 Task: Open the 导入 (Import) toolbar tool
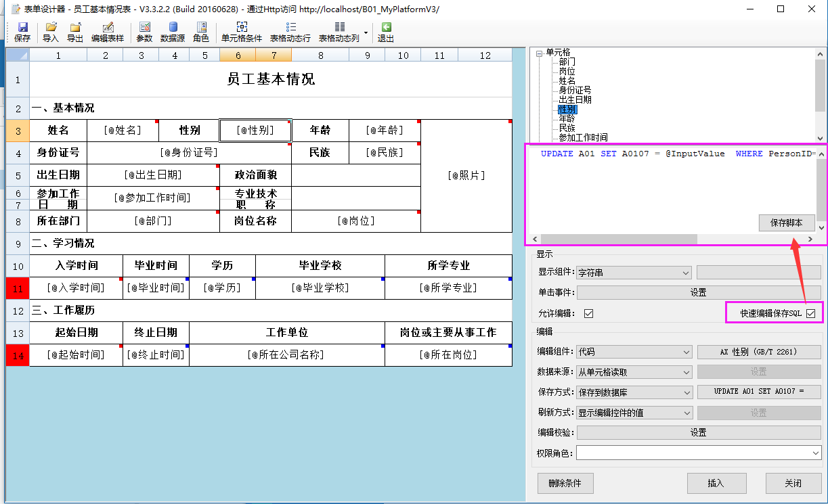[x=51, y=32]
